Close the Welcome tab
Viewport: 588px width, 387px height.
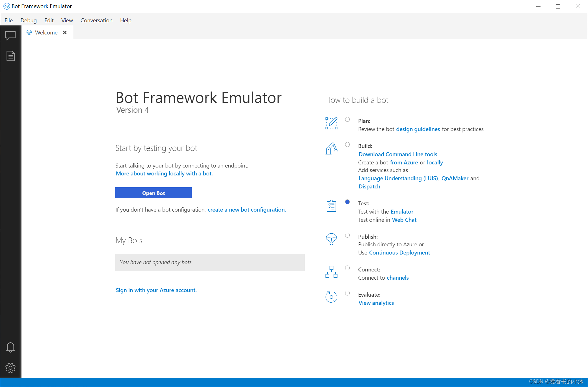point(65,32)
